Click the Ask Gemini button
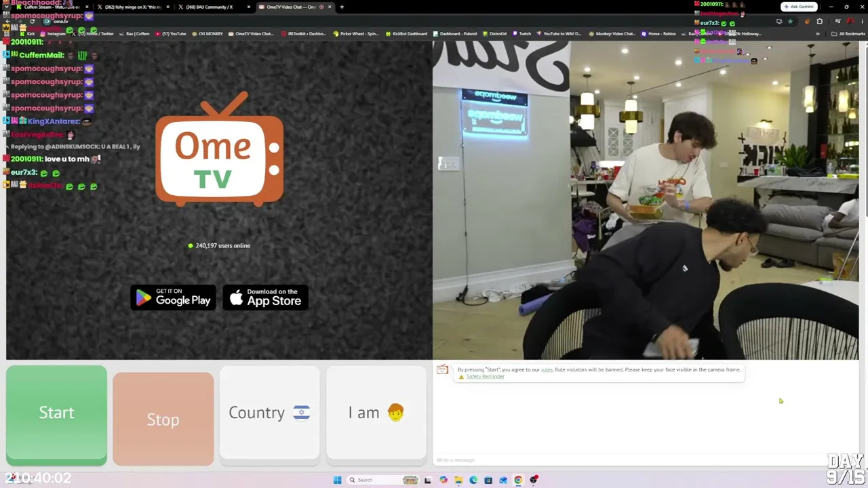Viewport: 868px width, 488px height. (x=798, y=7)
